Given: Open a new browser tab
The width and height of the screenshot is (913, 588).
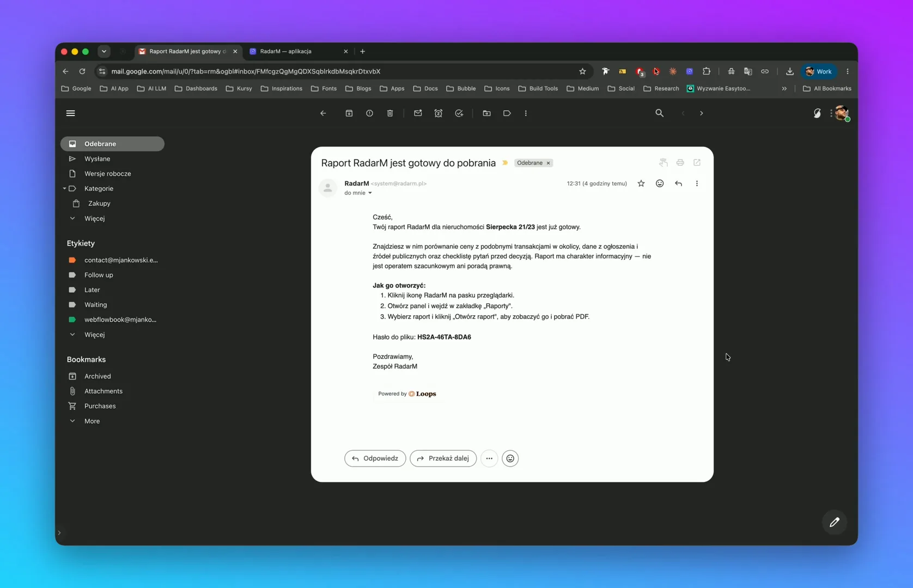Looking at the screenshot, I should coord(363,51).
